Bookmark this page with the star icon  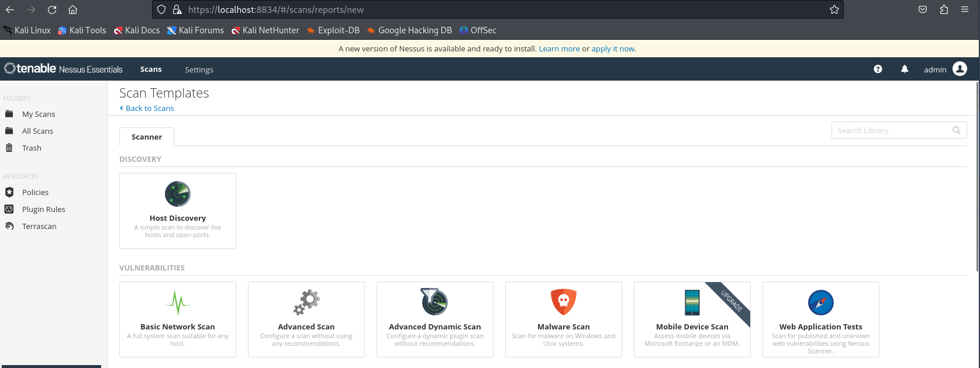(834, 9)
